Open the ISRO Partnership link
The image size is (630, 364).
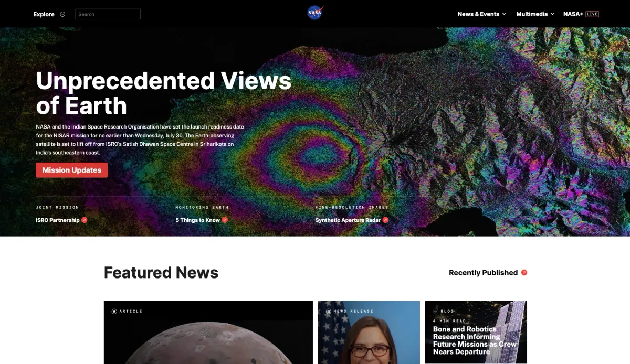(58, 220)
